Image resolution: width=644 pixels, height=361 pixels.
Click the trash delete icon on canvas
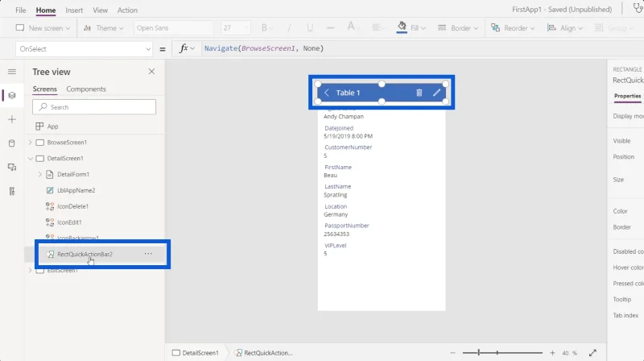419,93
